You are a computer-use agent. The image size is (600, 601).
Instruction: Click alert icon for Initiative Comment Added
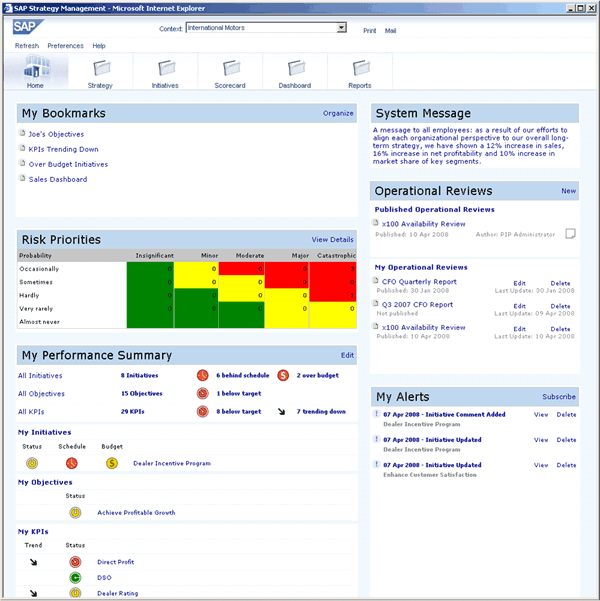click(x=376, y=414)
